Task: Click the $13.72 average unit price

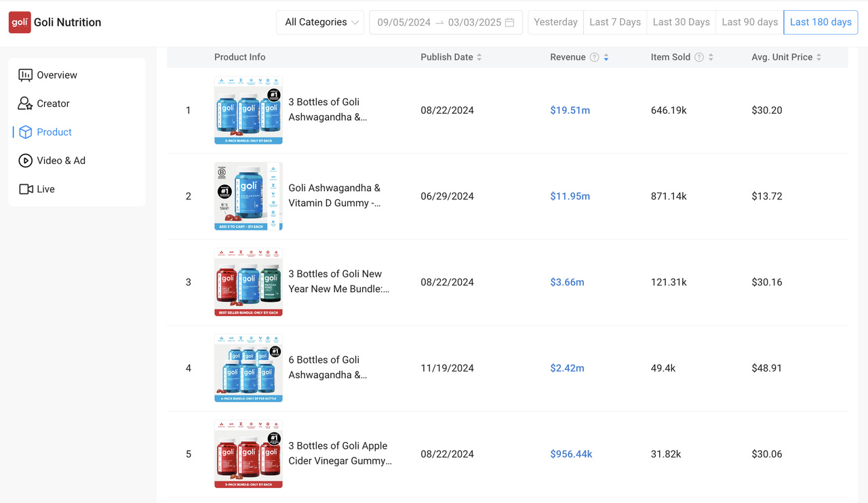Action: click(x=767, y=197)
